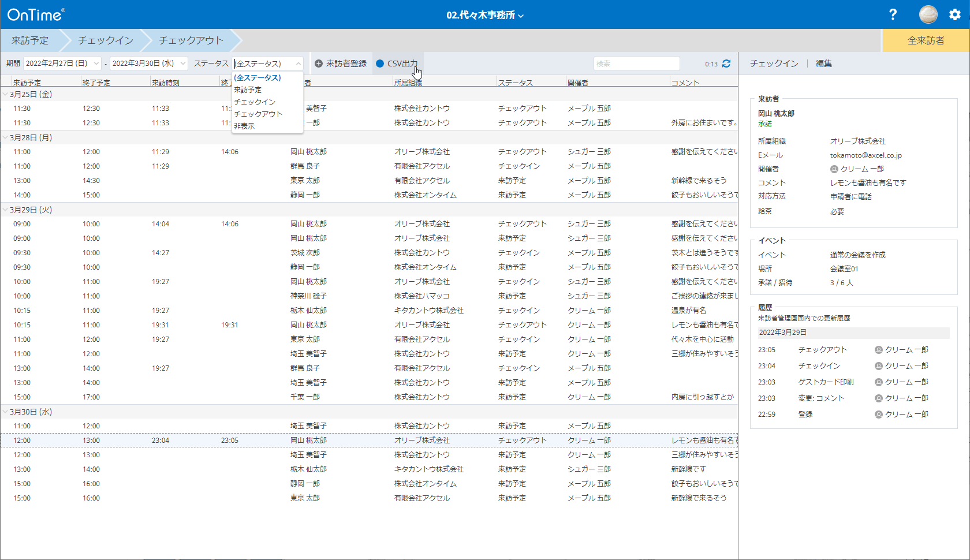Select 来訪予定 from the status dropdown
Image resolution: width=970 pixels, height=560 pixels.
coord(248,89)
